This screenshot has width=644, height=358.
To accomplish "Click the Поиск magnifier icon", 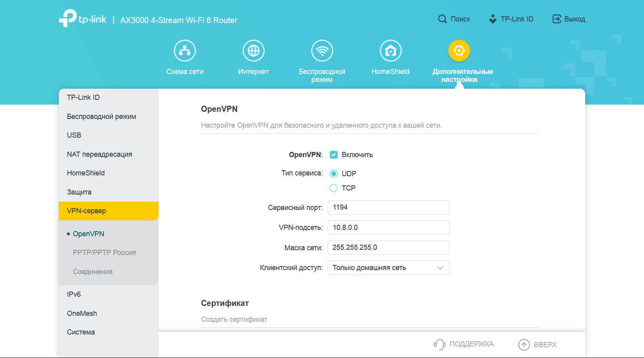I will [x=442, y=19].
